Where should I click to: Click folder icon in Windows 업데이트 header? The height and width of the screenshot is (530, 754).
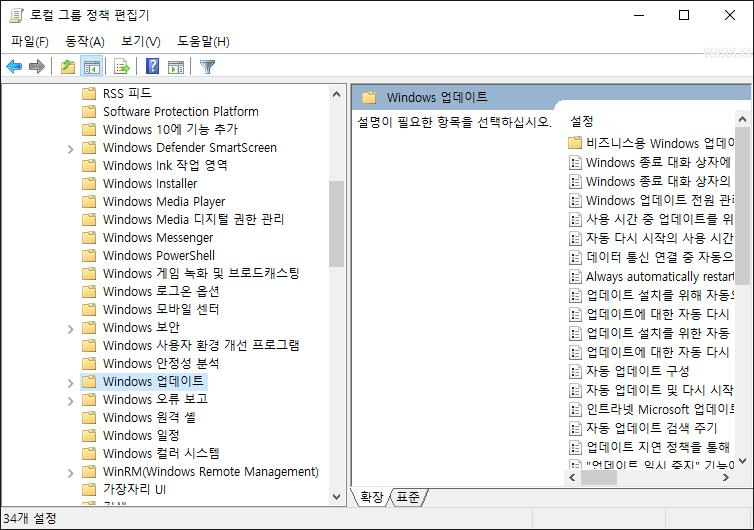click(369, 98)
